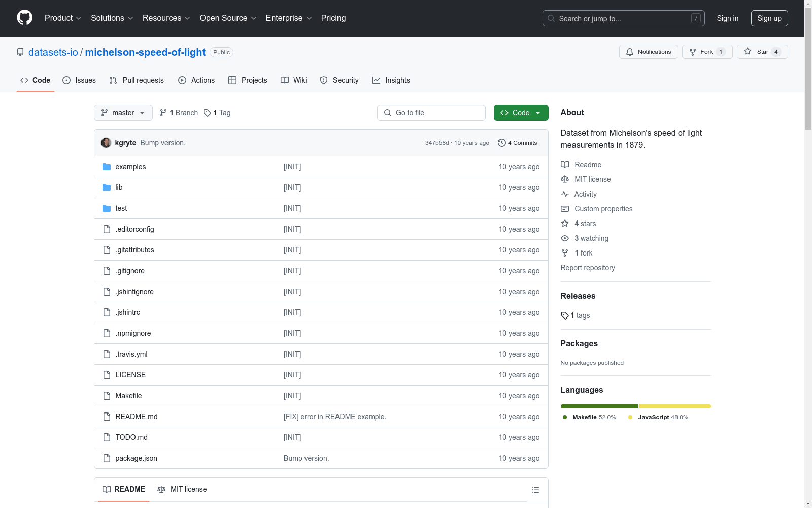This screenshot has height=508, width=812.
Task: Open the Insights tab
Action: (x=391, y=80)
